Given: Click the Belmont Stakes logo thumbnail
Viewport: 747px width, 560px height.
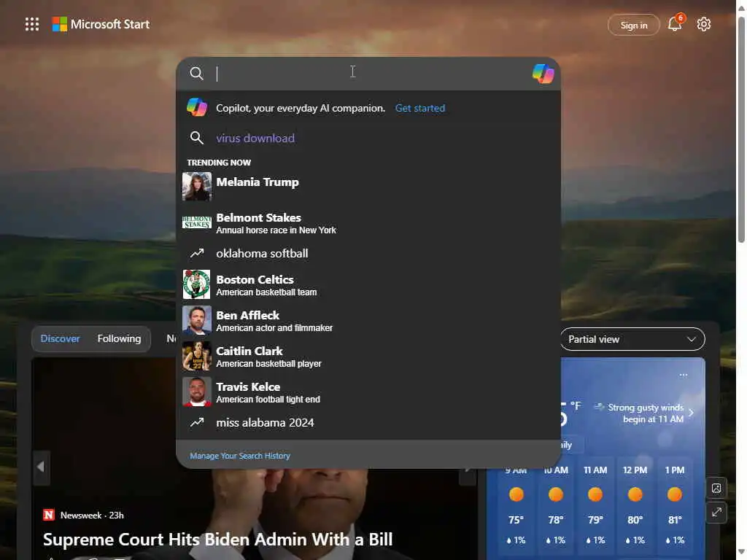Looking at the screenshot, I should (197, 222).
